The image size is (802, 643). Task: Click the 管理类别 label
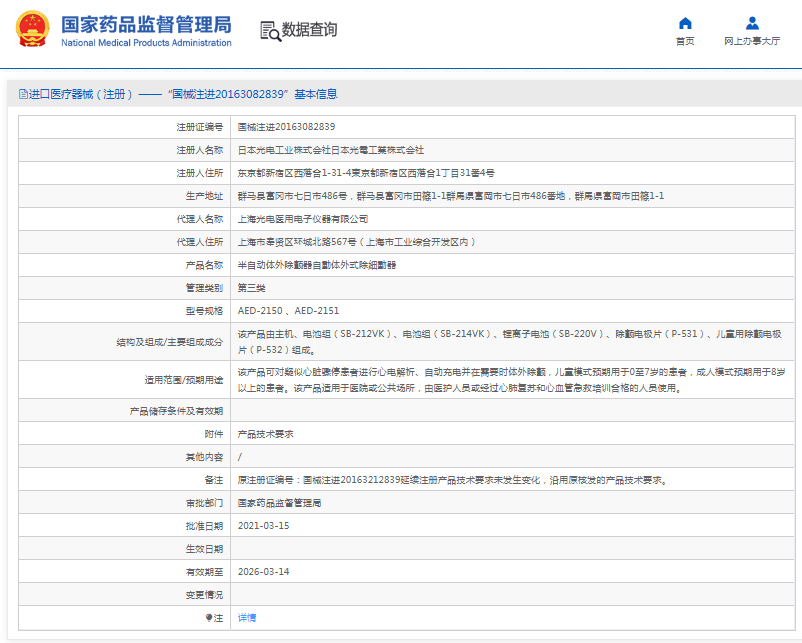tap(205, 288)
